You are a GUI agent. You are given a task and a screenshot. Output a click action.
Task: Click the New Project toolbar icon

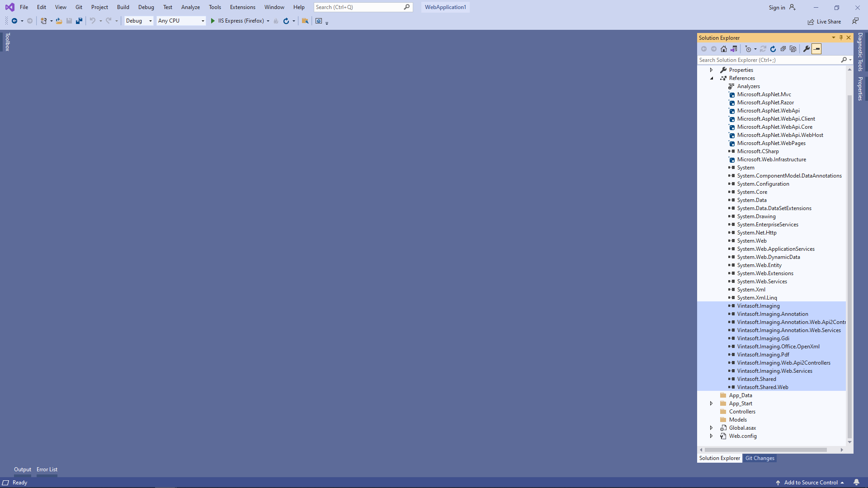[44, 21]
